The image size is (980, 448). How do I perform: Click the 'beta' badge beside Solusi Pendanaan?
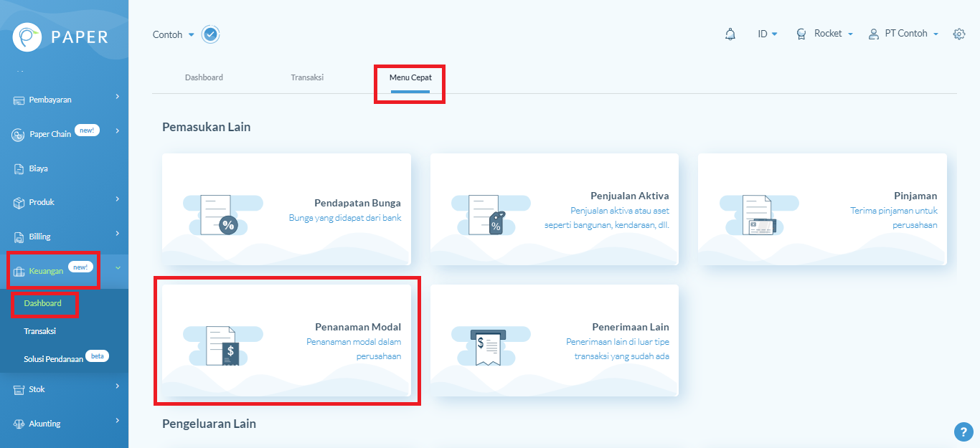point(97,355)
